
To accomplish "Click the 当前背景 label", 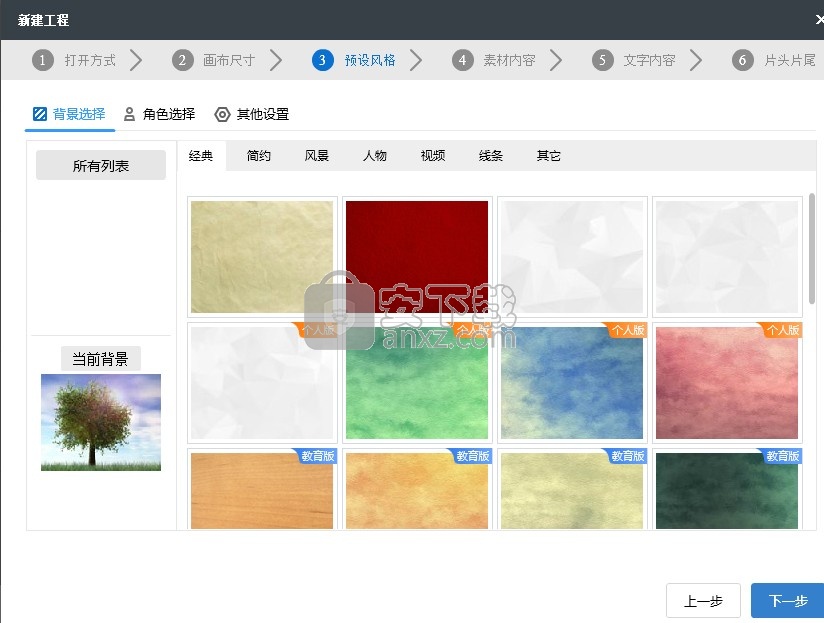I will [100, 359].
